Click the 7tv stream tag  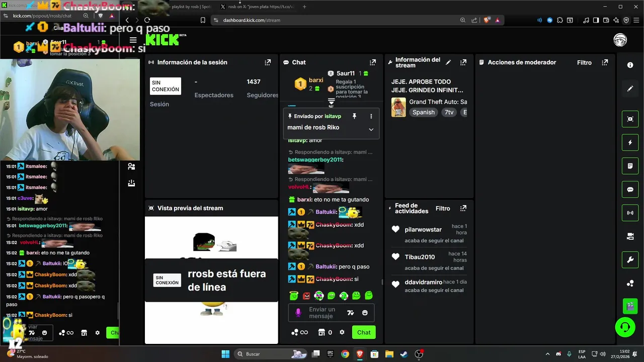tap(449, 112)
